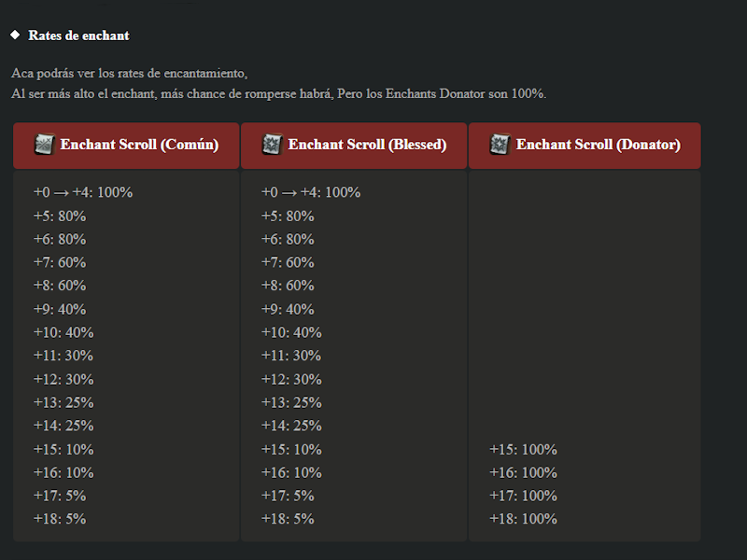Click the Donator +15: 100% entry
The image size is (747, 560).
523,450
